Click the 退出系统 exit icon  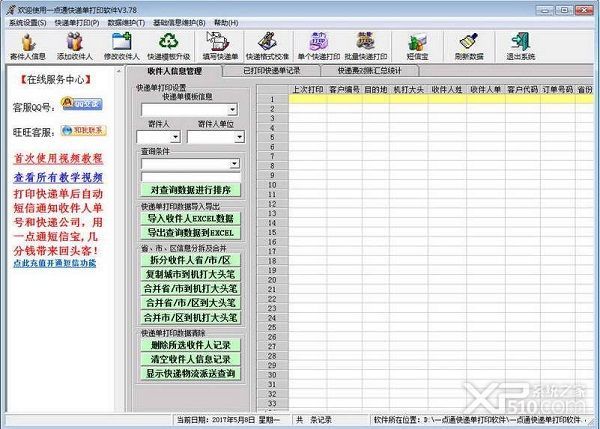pyautogui.click(x=520, y=46)
